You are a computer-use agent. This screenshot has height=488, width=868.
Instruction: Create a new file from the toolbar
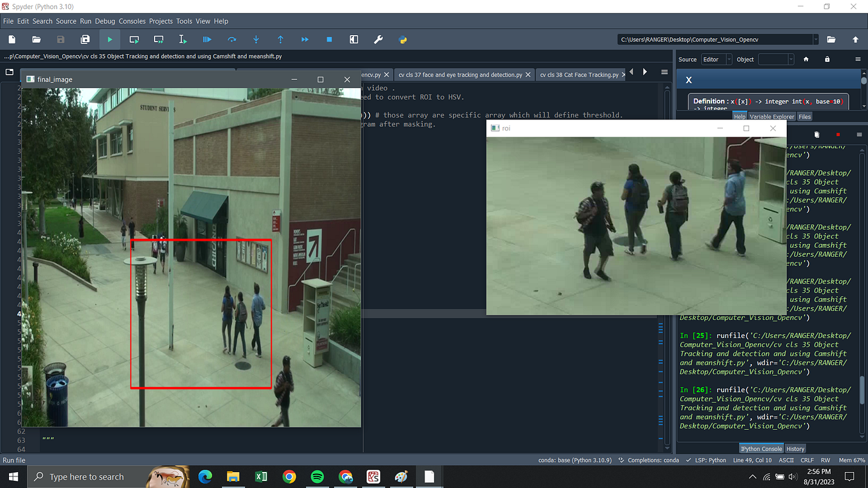click(x=12, y=40)
